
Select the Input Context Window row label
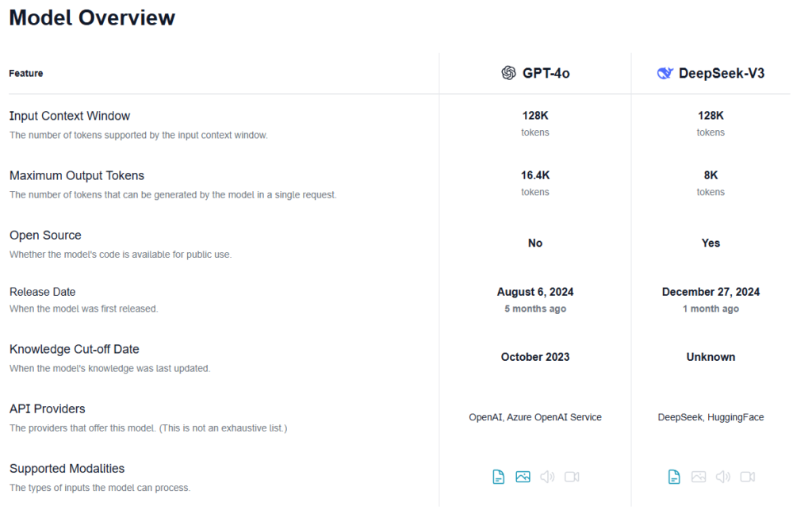(x=70, y=116)
